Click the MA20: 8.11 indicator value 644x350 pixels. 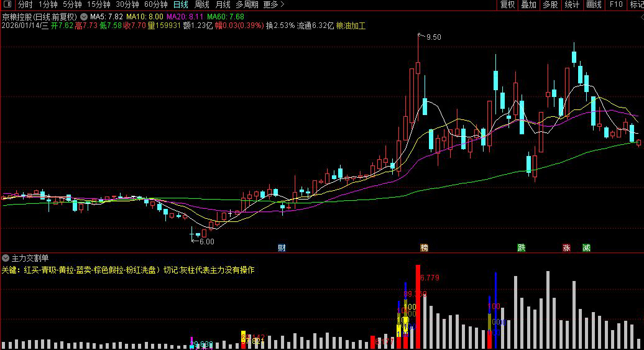185,17
